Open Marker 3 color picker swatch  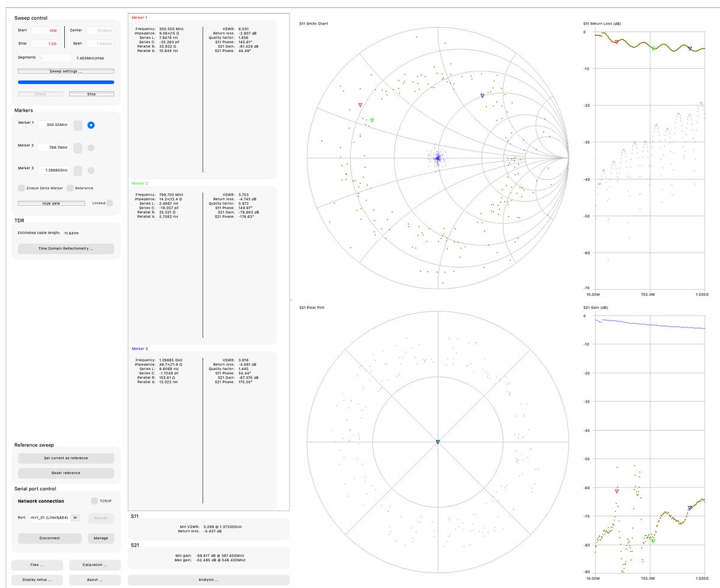(78, 170)
